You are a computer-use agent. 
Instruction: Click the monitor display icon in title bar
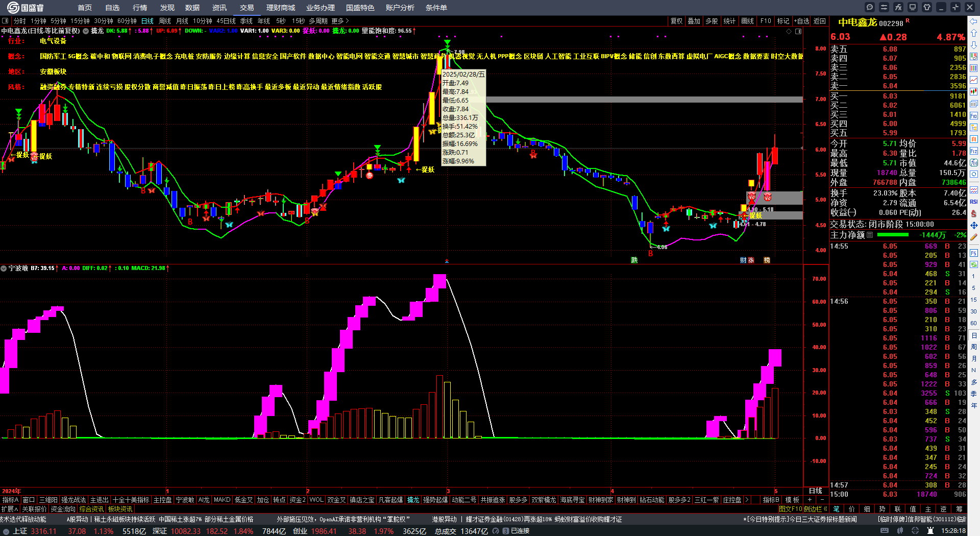click(913, 7)
